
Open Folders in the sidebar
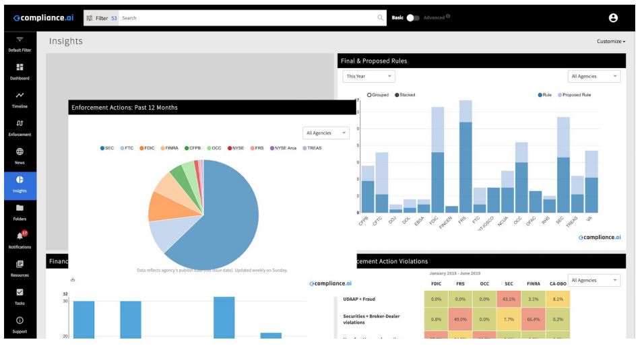click(x=20, y=213)
